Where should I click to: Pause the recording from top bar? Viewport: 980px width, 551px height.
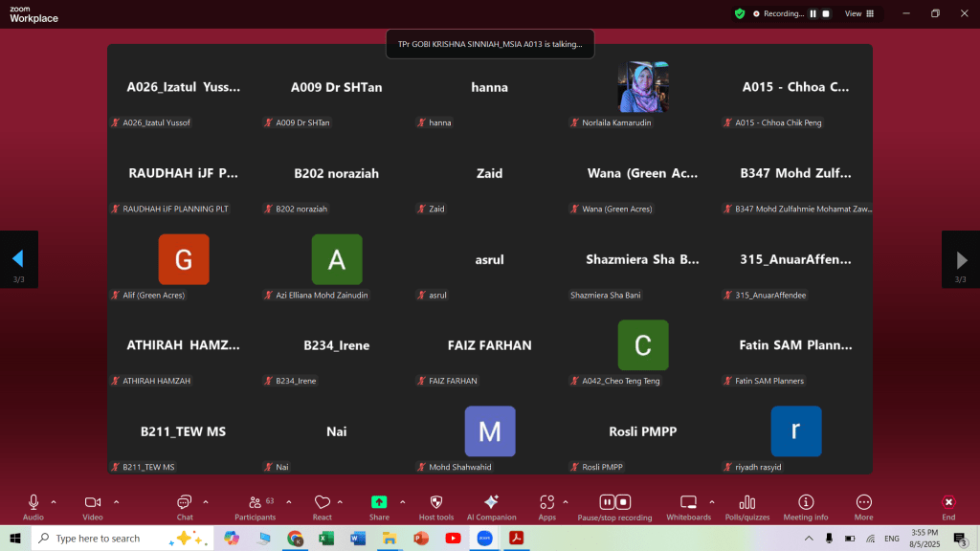813,13
